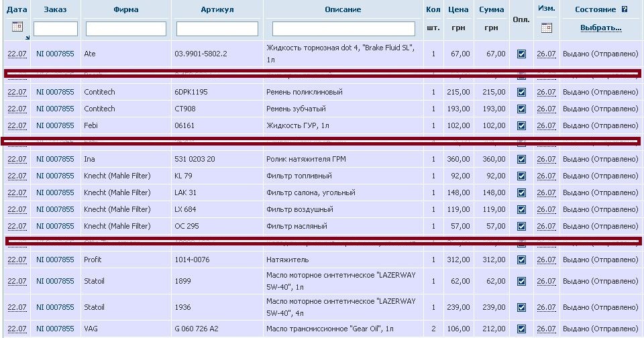
Task: Focus the Заказ filter input field
Action: pyautogui.click(x=56, y=29)
